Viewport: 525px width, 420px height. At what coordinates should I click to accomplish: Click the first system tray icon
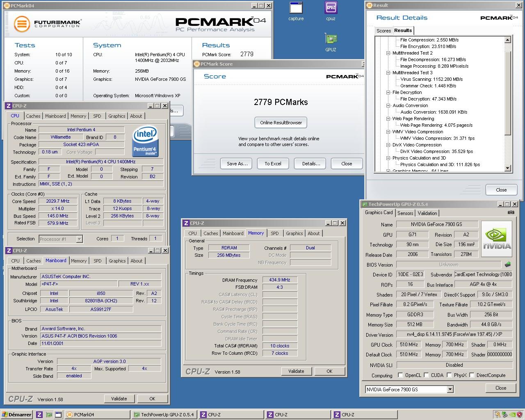pos(498,415)
